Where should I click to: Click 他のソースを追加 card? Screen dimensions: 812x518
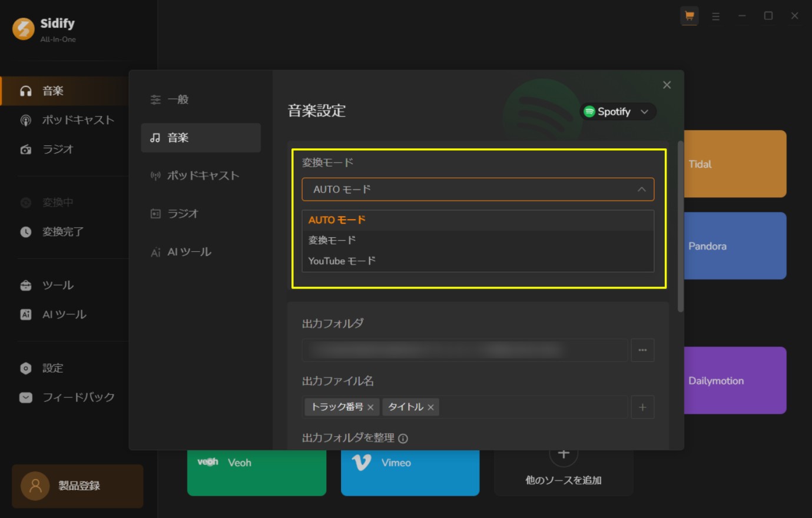pos(564,473)
